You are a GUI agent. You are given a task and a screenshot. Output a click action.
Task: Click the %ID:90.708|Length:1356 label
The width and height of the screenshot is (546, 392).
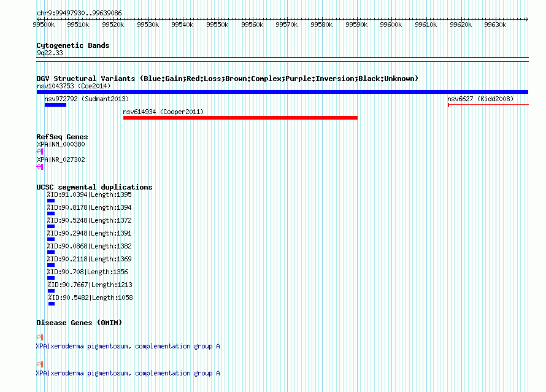[88, 272]
